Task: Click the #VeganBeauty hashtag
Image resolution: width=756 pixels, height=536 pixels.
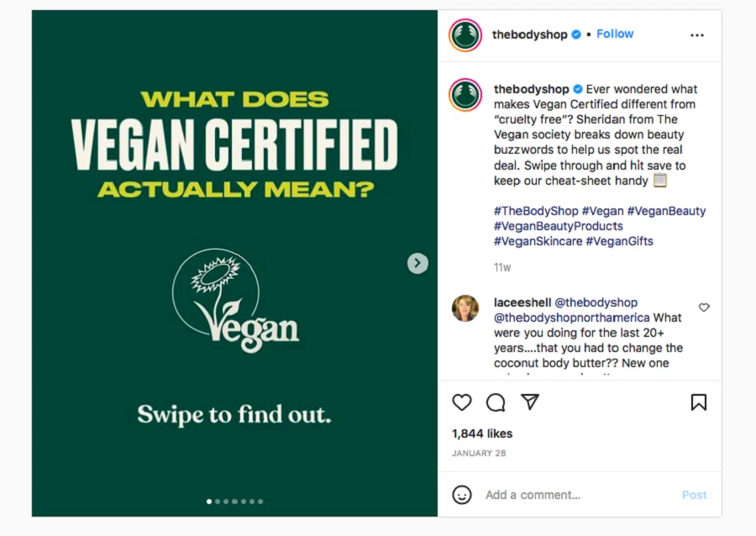Action: click(666, 211)
